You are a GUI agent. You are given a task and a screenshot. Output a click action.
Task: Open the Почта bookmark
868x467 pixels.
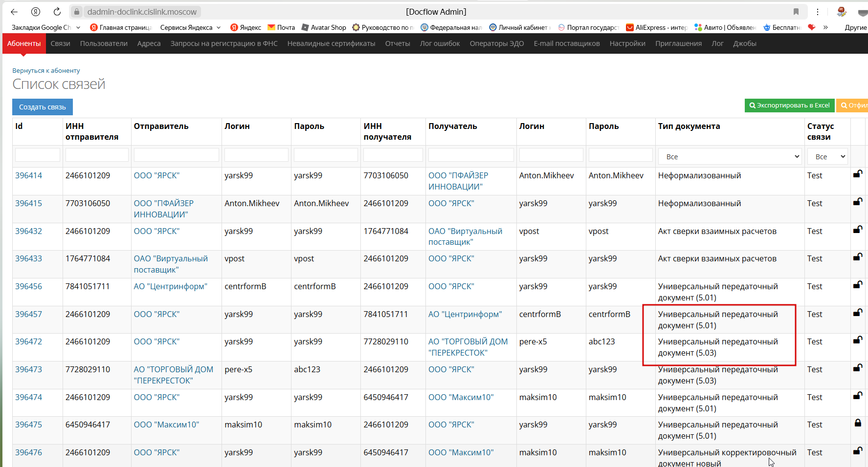point(281,27)
